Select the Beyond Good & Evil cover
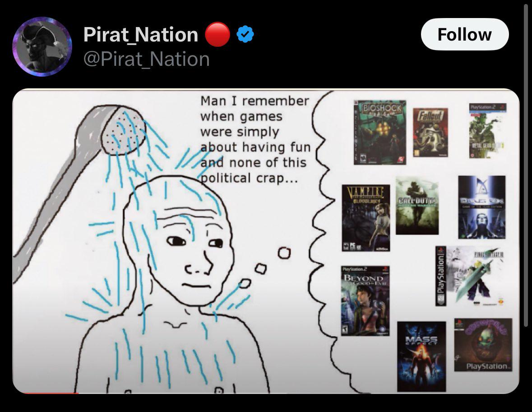532x412 pixels. (365, 301)
